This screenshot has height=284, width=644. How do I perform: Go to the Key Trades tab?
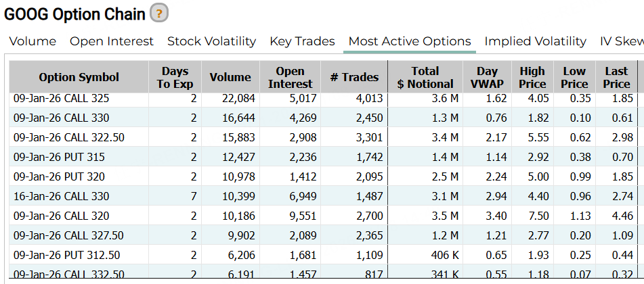pos(302,41)
